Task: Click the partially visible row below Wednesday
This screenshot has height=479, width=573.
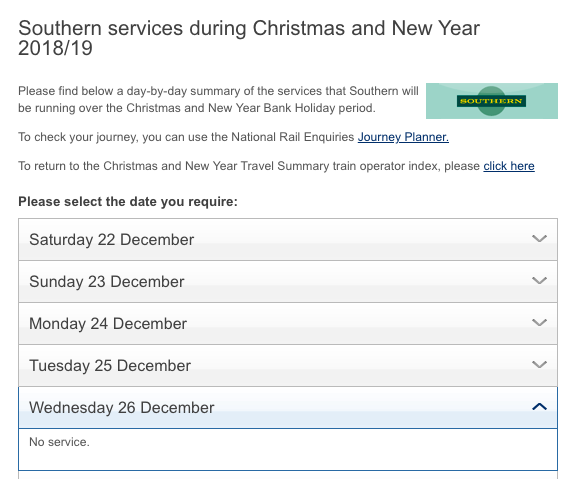Action: (288, 475)
